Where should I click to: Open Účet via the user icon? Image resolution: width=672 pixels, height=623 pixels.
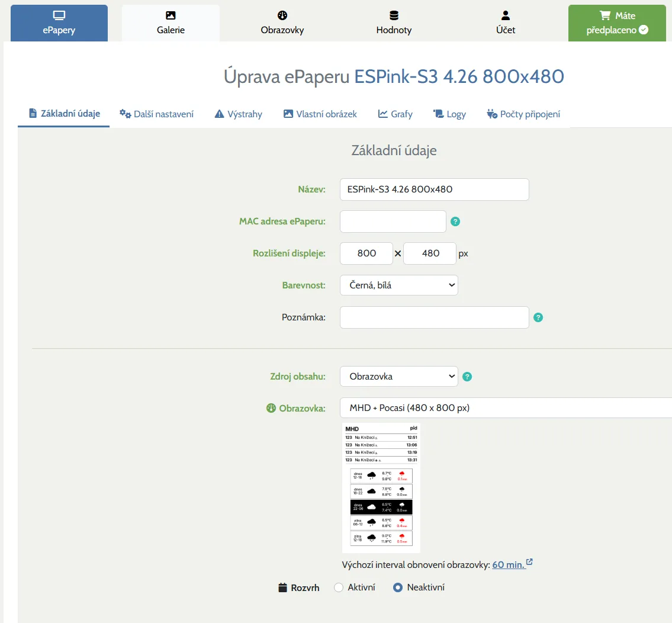click(505, 15)
